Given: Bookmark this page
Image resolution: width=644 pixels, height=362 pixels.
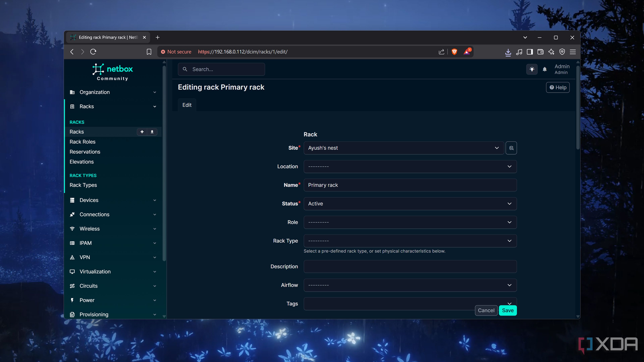Looking at the screenshot, I should (x=149, y=52).
